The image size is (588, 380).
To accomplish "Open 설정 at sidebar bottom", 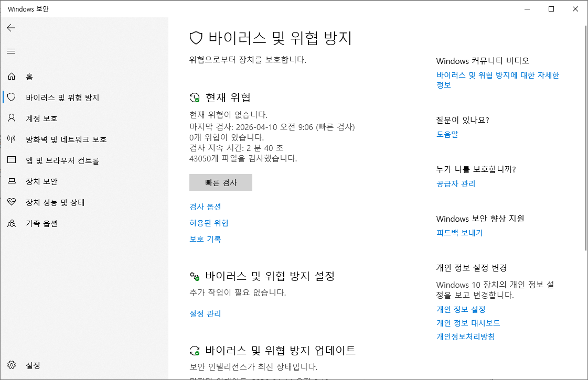I will click(x=84, y=365).
